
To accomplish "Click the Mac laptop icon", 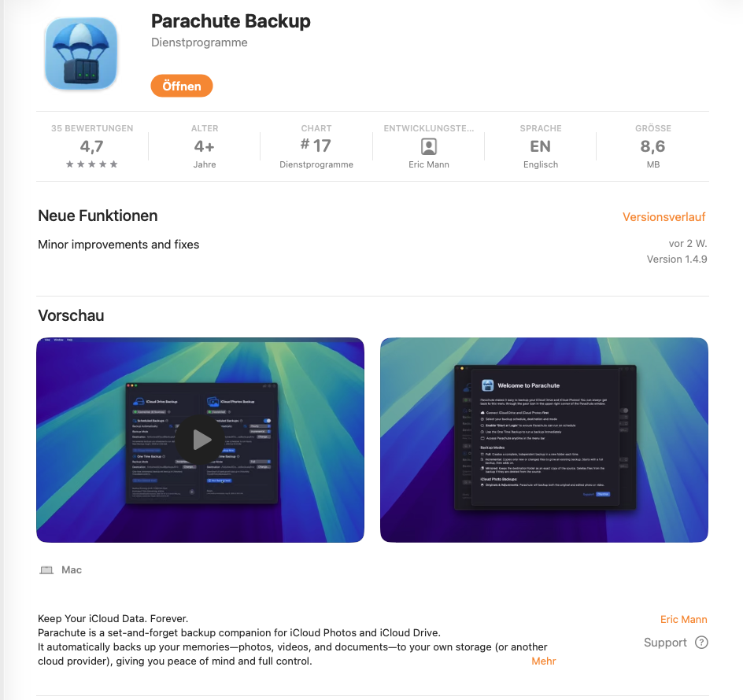I will tap(46, 569).
